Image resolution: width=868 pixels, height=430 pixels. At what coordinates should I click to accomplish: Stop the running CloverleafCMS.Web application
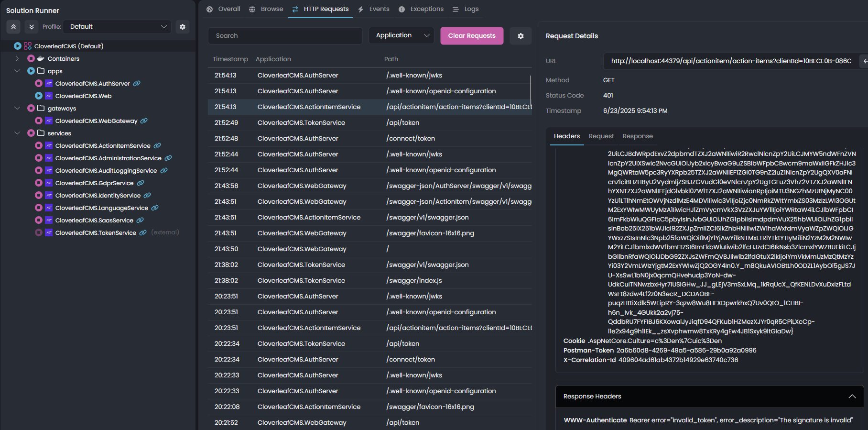[x=39, y=96]
